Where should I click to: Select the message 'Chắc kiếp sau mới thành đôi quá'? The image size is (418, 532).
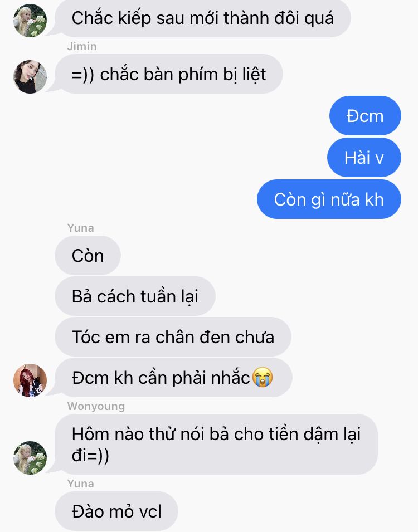coord(203,18)
